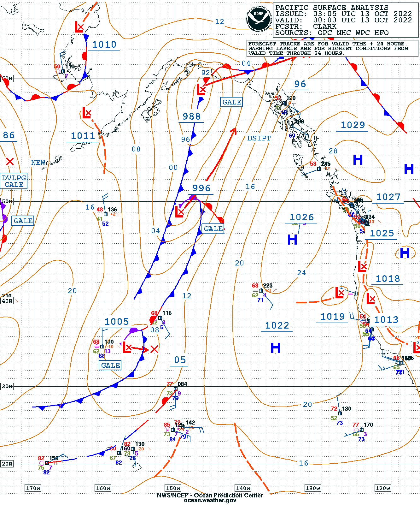Click the 1013 pressure label

pos(386,320)
